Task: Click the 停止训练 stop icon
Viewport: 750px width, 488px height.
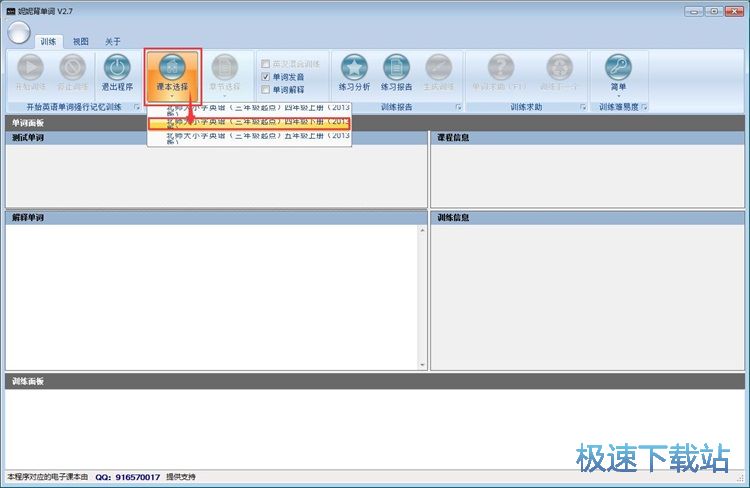Action: (x=73, y=67)
